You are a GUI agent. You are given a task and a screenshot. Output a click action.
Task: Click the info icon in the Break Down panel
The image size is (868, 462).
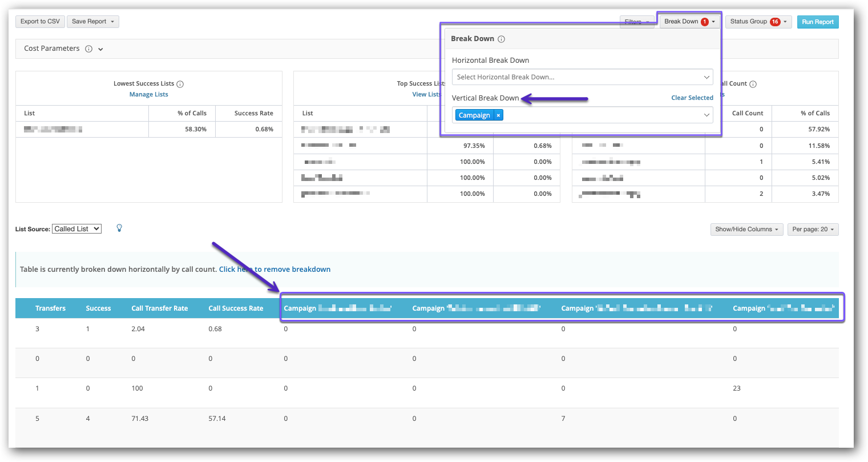(x=501, y=38)
